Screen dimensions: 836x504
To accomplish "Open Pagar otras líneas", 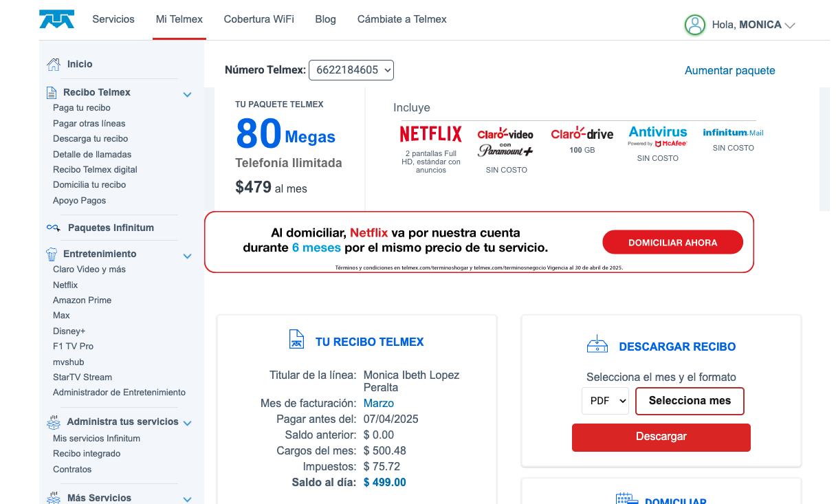I will (x=89, y=123).
